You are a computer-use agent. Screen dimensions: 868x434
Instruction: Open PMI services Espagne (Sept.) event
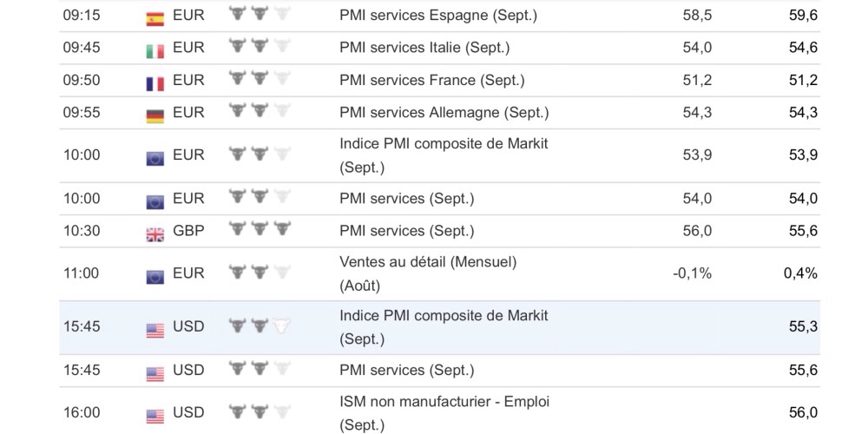[438, 16]
